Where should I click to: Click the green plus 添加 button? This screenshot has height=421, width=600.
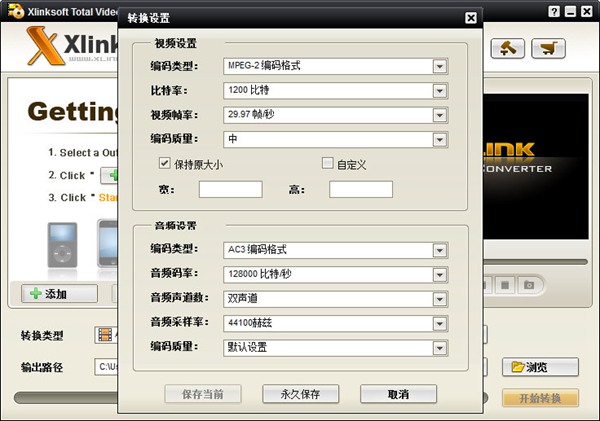pos(59,294)
